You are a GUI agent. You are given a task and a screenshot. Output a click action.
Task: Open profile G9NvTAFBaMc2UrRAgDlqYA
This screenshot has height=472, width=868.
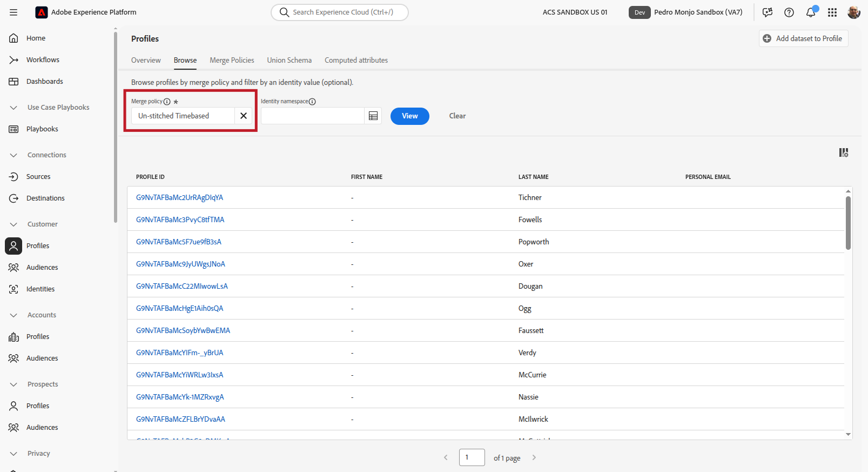(x=179, y=197)
